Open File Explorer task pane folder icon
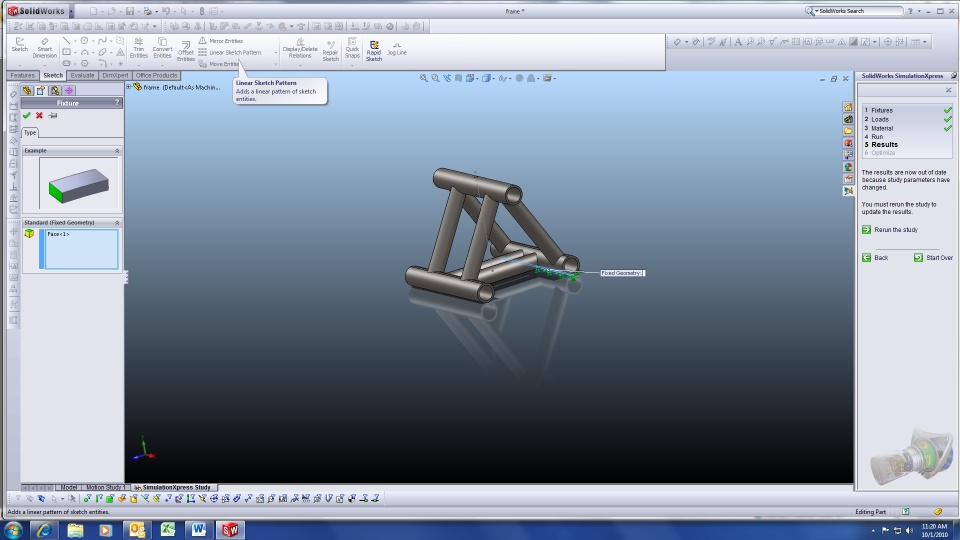Screen dimensions: 960x540 click(848, 130)
